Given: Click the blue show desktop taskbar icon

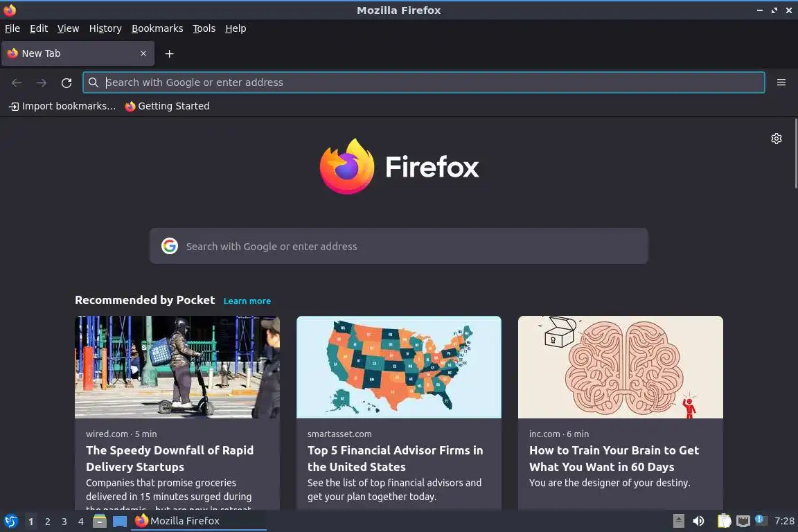Looking at the screenshot, I should [120, 522].
